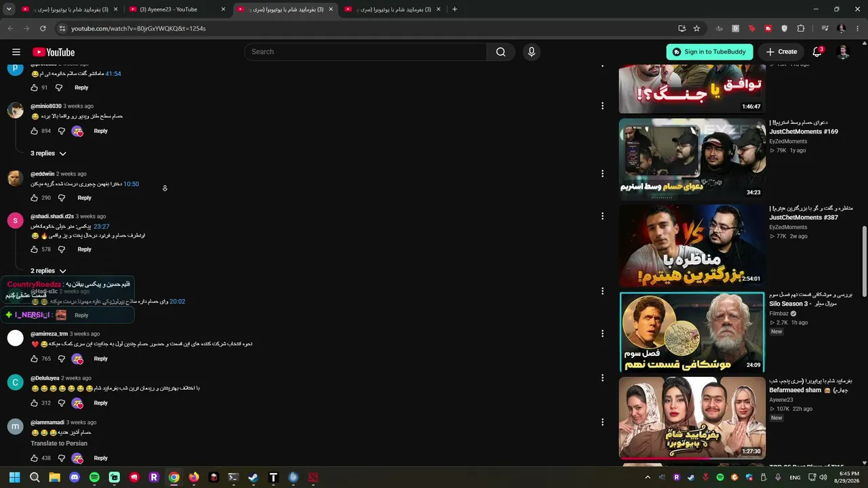The width and height of the screenshot is (868, 488).
Task: Open a new browser tab
Action: click(x=454, y=9)
